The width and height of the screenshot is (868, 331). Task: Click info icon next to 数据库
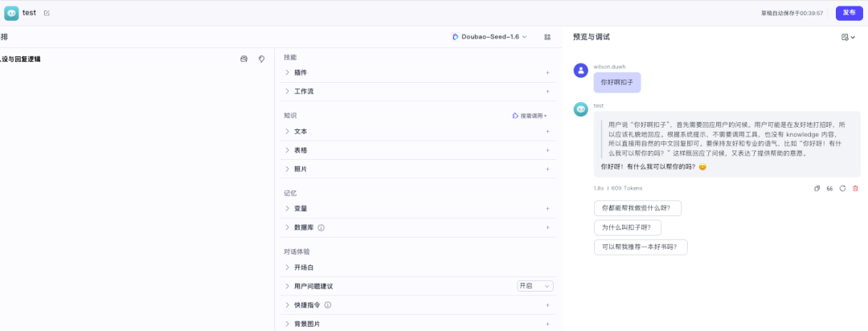coord(321,227)
